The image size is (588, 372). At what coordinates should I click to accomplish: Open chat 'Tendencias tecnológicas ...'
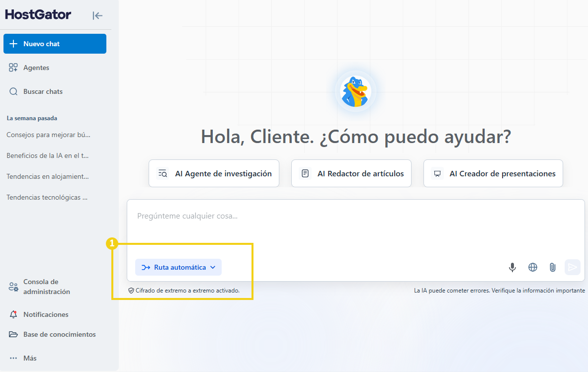[x=47, y=198]
